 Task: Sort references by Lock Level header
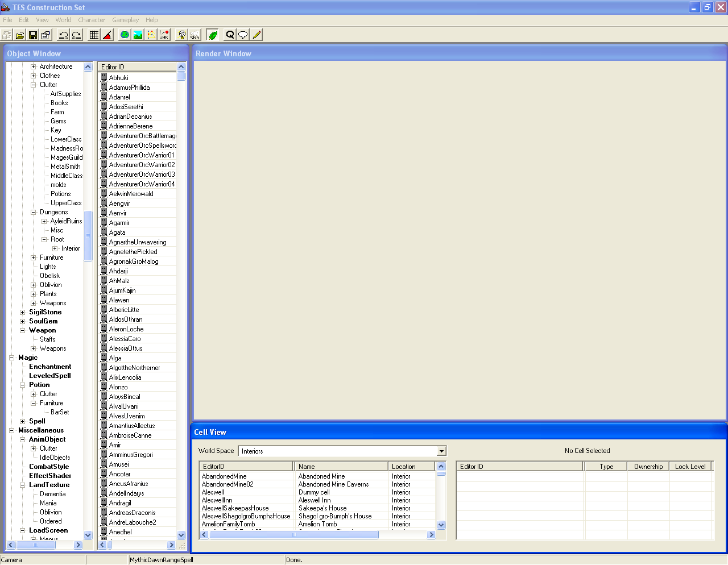tap(690, 466)
